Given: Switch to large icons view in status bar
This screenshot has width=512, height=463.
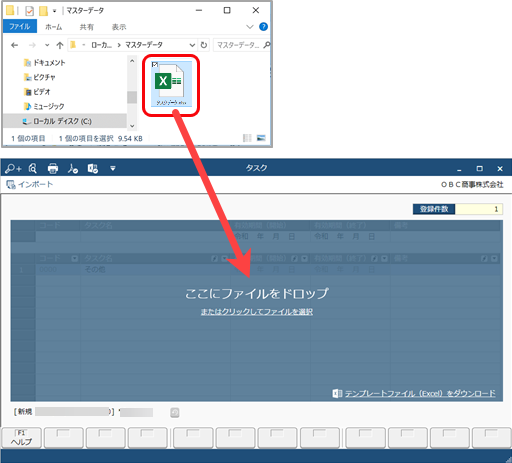Looking at the screenshot, I should (x=261, y=138).
